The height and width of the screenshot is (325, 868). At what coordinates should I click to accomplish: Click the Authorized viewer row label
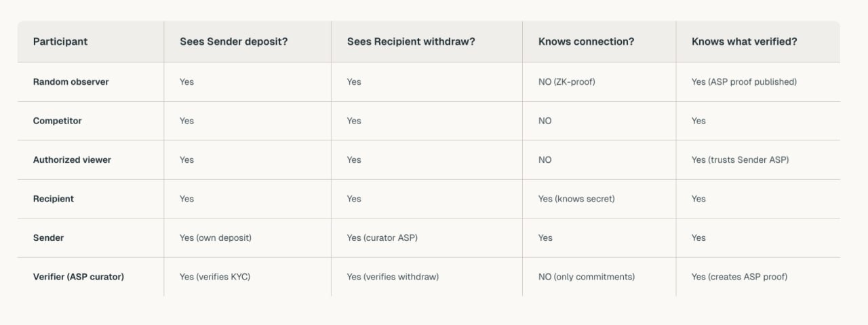coord(72,159)
